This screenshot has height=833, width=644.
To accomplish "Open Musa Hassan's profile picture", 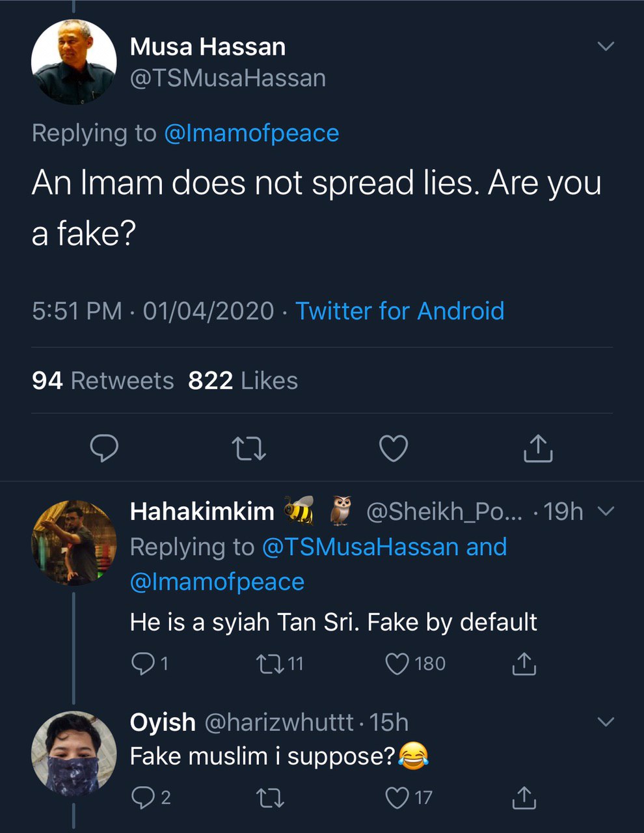I will [74, 62].
